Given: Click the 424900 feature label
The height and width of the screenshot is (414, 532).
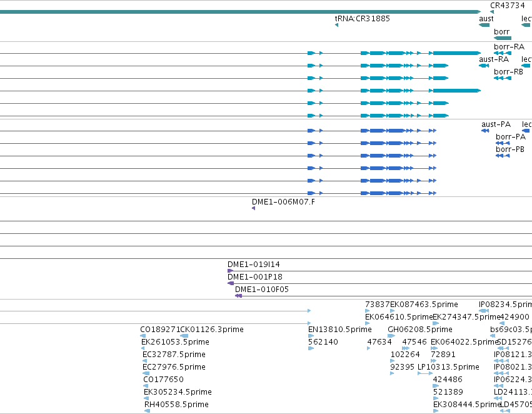Looking at the screenshot, I should [x=514, y=317].
